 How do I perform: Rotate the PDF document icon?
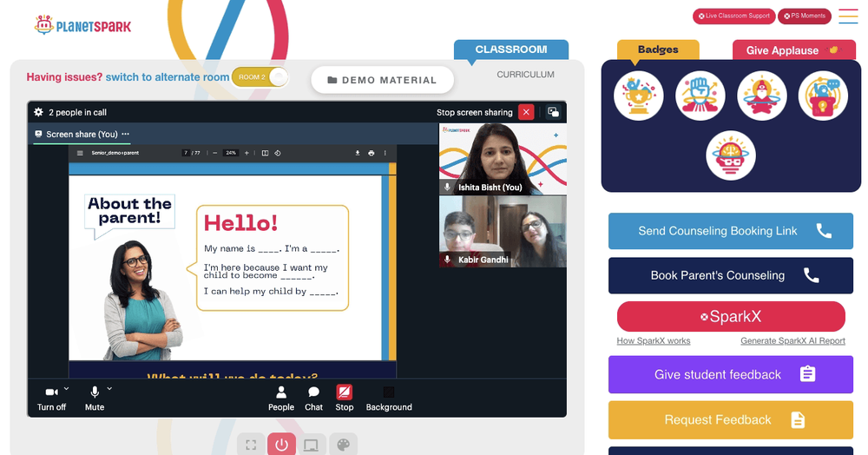coord(278,153)
